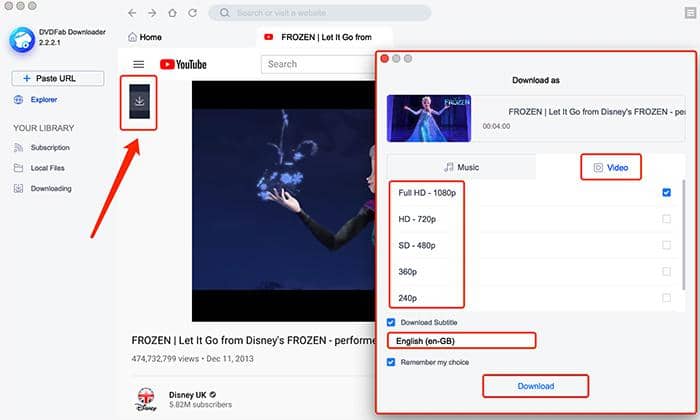Click the DVDFab Downloader logo
Screen dimensions: 700x420
pyautogui.click(x=22, y=40)
